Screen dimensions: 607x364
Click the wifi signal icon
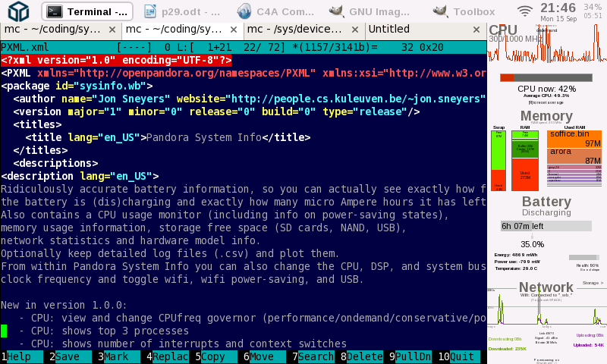[525, 11]
